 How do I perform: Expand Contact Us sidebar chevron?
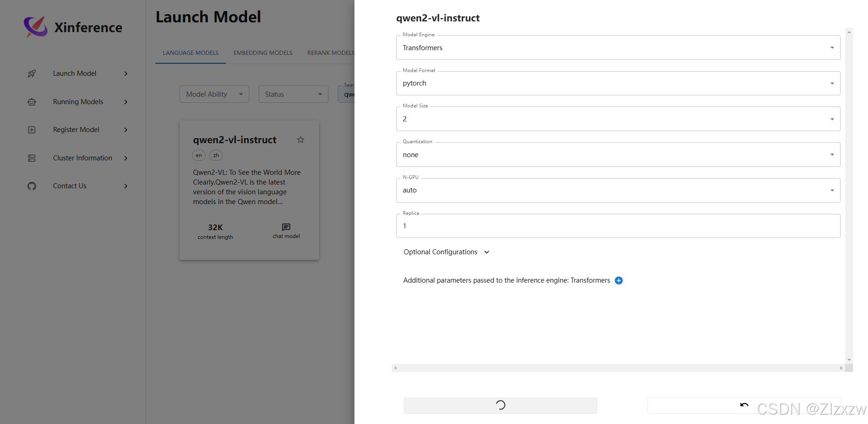[x=126, y=186]
